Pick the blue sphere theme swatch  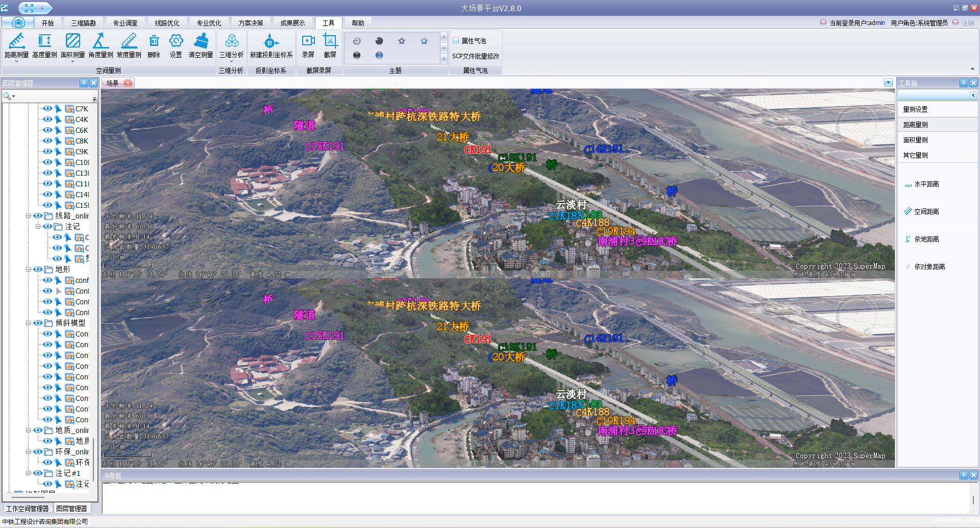pyautogui.click(x=379, y=55)
